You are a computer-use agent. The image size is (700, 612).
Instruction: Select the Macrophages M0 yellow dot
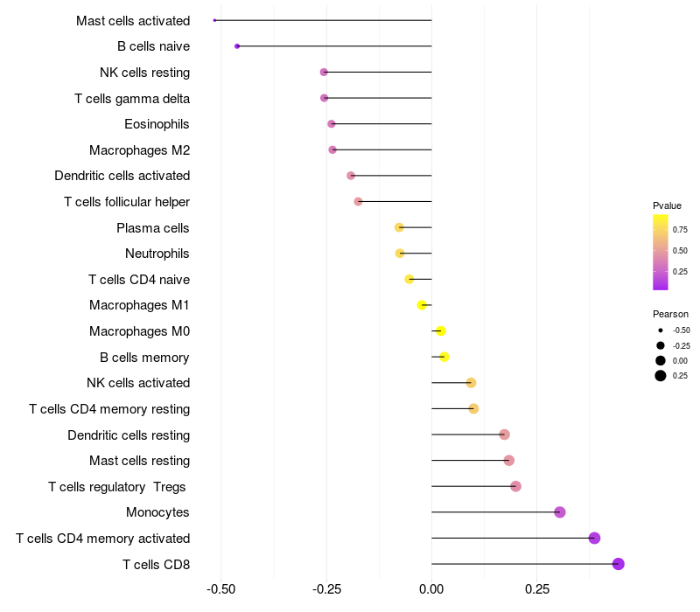coord(441,331)
